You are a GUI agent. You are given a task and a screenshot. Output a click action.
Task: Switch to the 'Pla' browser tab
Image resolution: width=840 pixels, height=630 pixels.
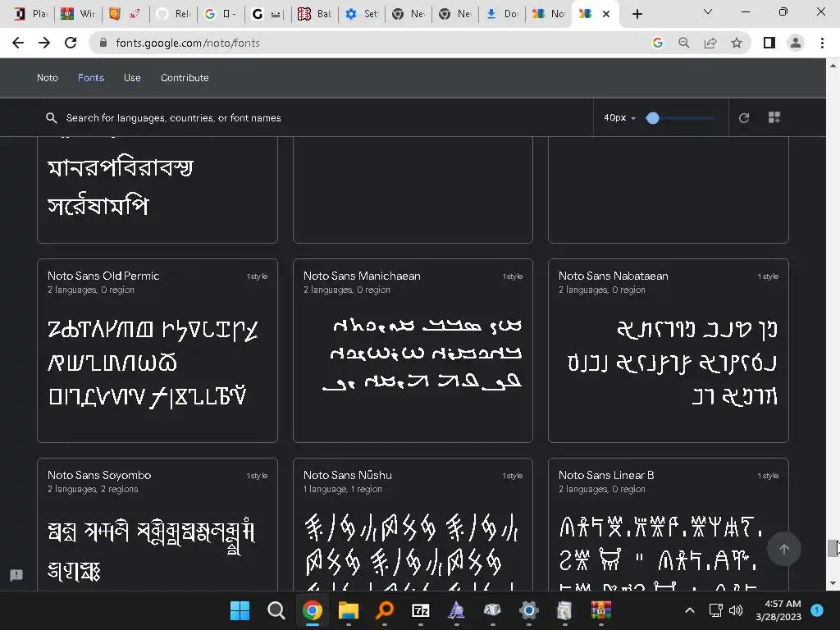[31, 14]
